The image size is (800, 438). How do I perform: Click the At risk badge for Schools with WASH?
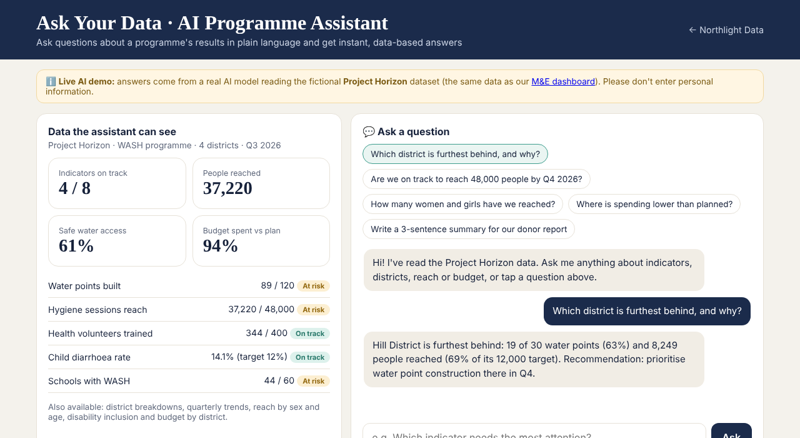pos(313,381)
